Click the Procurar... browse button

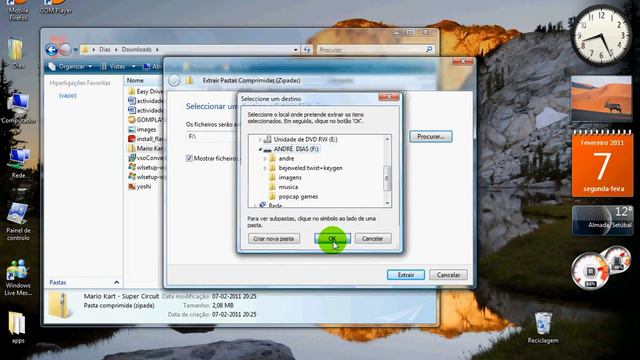pyautogui.click(x=431, y=136)
